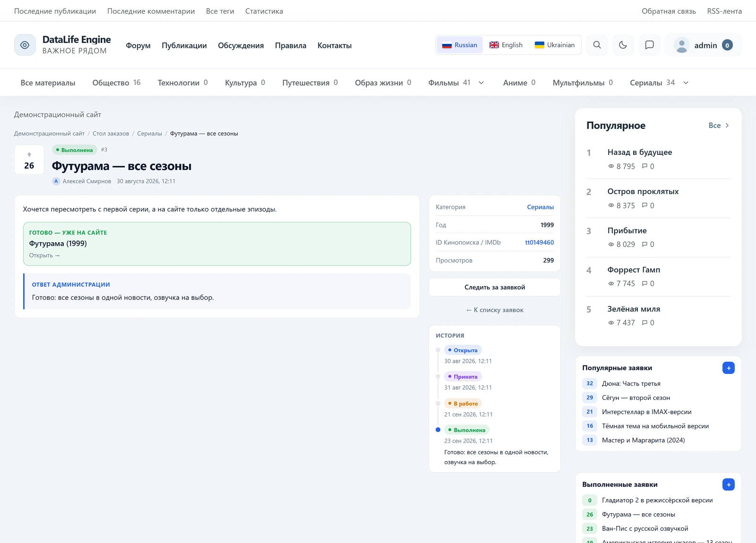Upvote the Футурама request arrow

click(29, 154)
